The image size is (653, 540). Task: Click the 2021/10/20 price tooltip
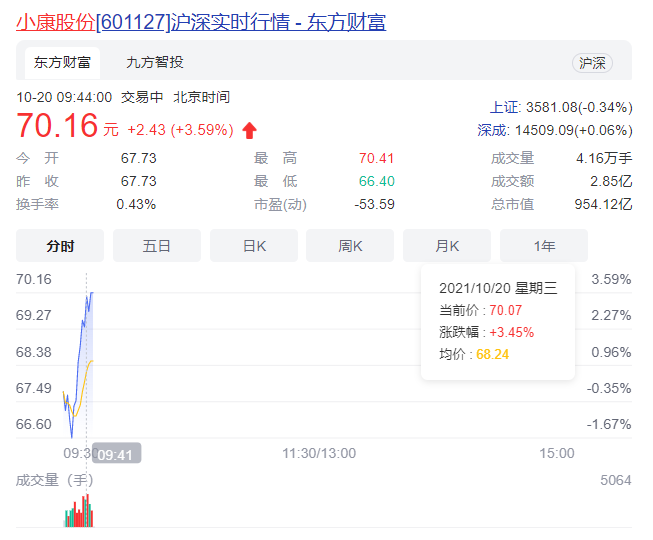click(497, 321)
